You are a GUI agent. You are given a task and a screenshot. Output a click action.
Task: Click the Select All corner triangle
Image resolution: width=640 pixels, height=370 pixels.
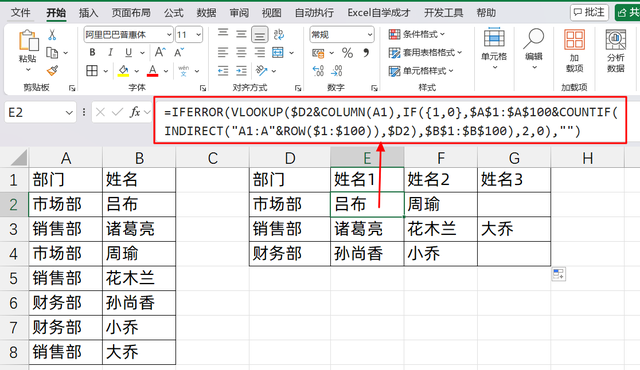point(19,157)
